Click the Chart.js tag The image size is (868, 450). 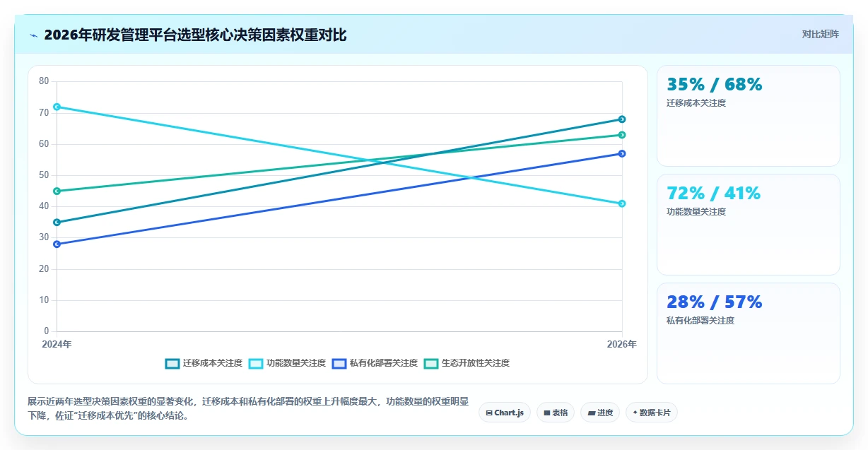(x=505, y=413)
